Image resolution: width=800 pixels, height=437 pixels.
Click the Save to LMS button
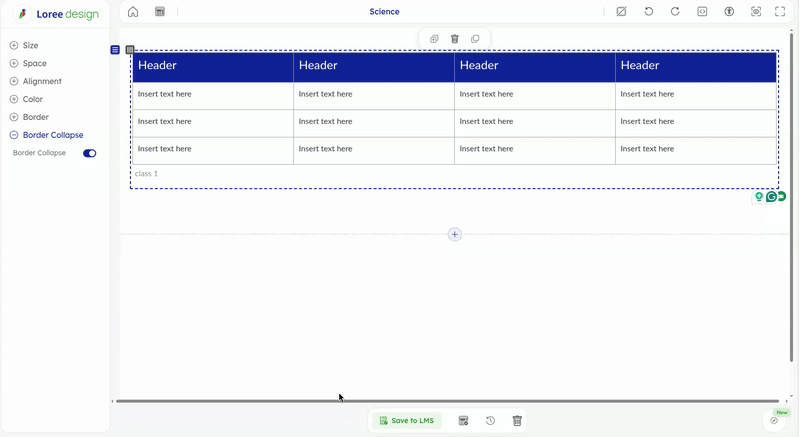click(x=407, y=421)
